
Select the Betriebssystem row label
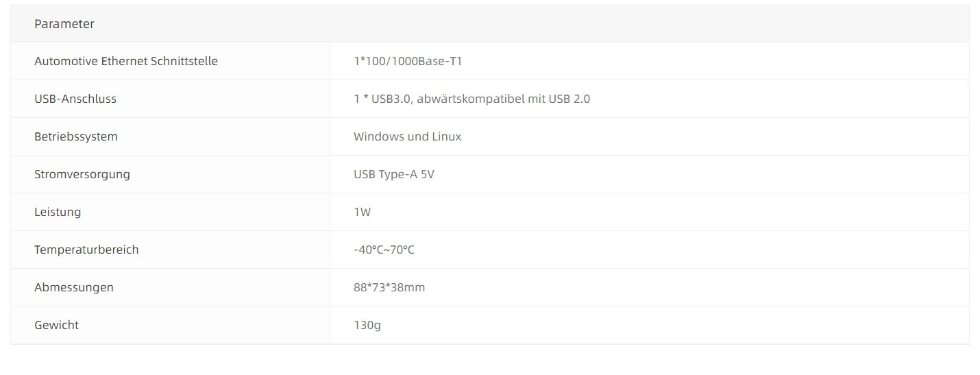point(76,136)
